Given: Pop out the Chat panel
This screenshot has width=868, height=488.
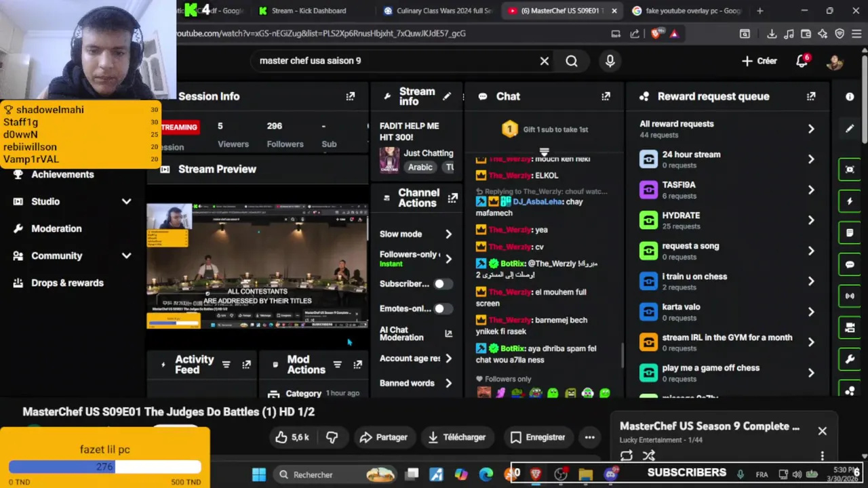Looking at the screenshot, I should (606, 96).
